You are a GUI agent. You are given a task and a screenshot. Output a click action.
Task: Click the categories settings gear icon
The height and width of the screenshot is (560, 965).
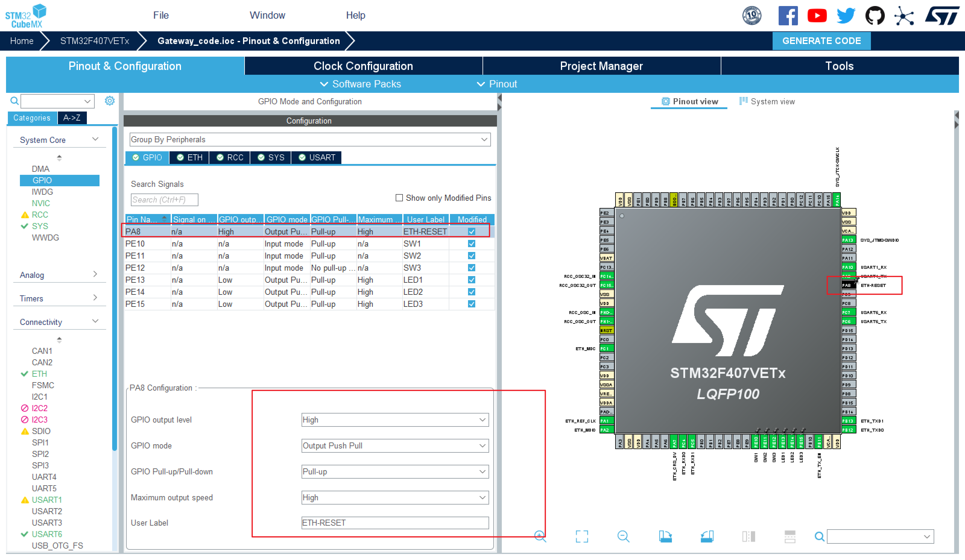point(109,101)
